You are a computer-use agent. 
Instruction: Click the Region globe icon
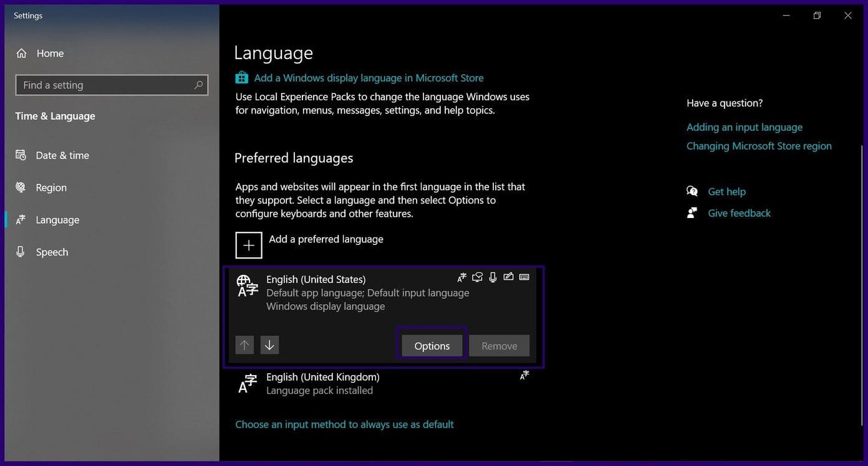click(x=21, y=187)
